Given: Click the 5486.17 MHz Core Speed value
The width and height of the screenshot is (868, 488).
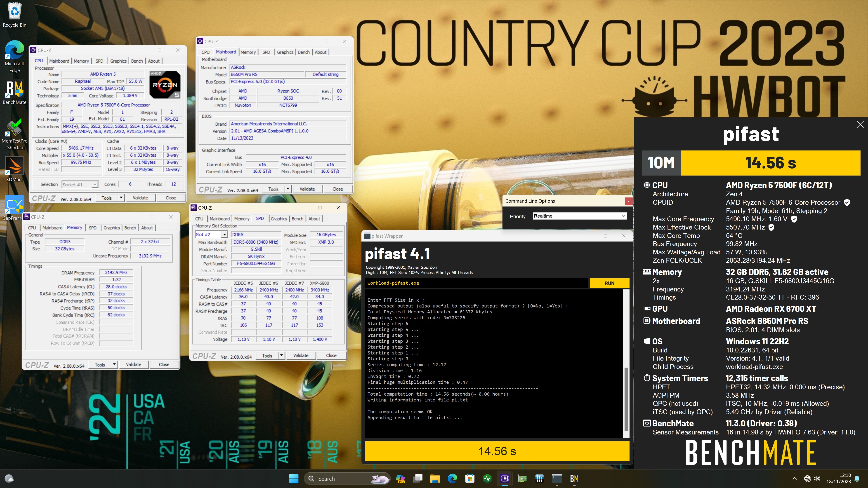Looking at the screenshot, I should [81, 148].
